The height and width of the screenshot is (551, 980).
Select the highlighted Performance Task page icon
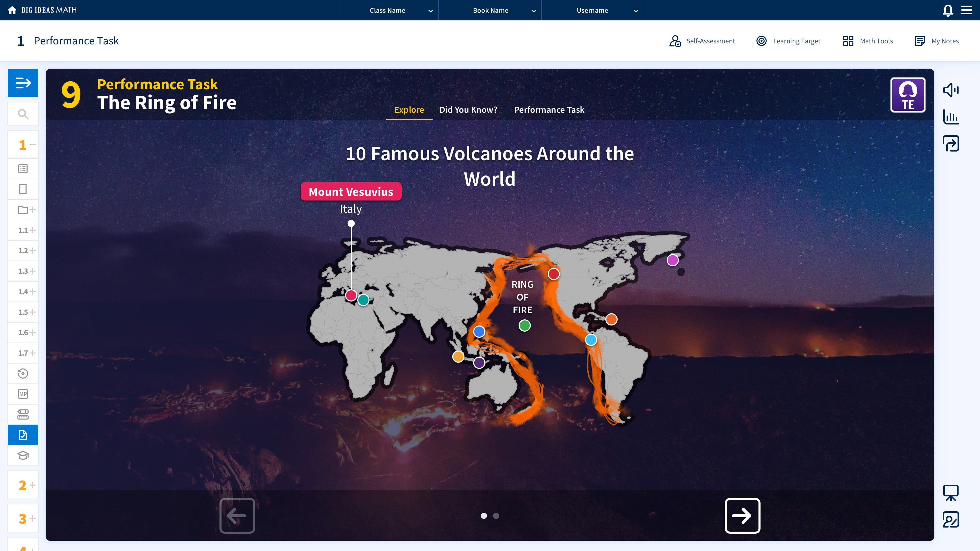pyautogui.click(x=23, y=435)
